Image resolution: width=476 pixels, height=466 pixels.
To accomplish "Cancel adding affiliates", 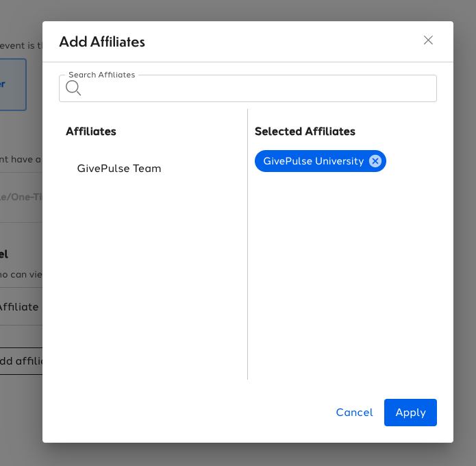I will [x=354, y=413].
